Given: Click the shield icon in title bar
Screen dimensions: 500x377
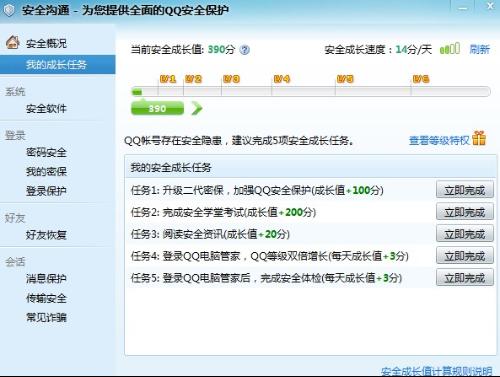Looking at the screenshot, I should click(x=9, y=10).
